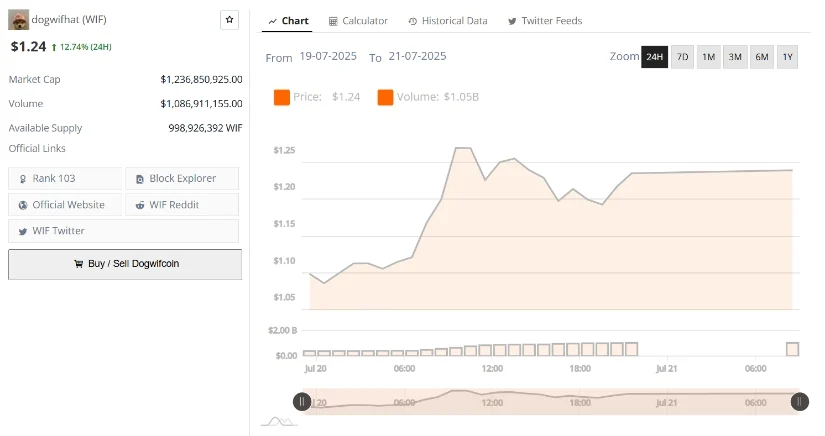Image resolution: width=825 pixels, height=436 pixels.
Task: Click the left range slider handle
Action: point(301,402)
